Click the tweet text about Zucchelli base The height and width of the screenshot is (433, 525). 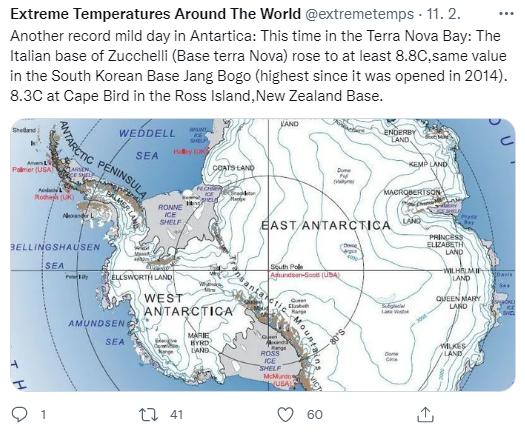258,66
